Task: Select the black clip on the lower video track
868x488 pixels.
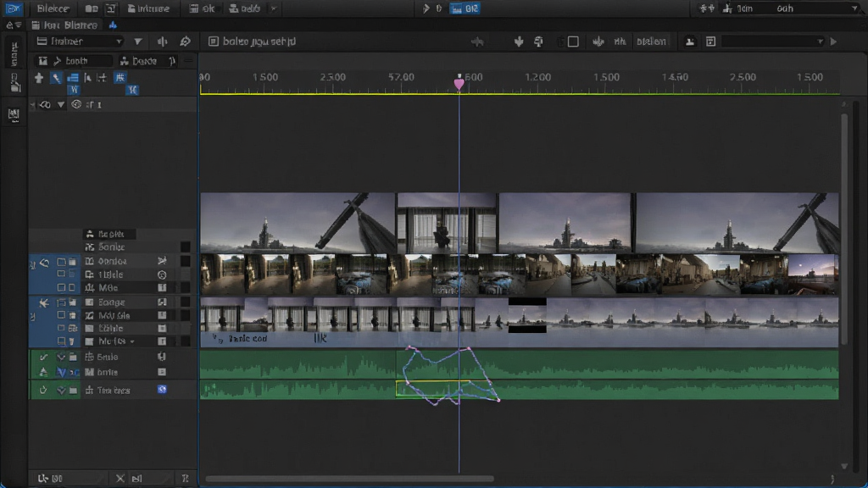Action: (527, 315)
